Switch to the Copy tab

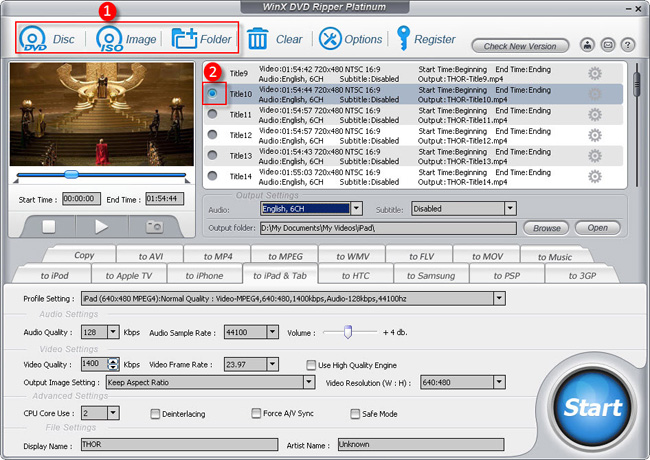pyautogui.click(x=84, y=255)
